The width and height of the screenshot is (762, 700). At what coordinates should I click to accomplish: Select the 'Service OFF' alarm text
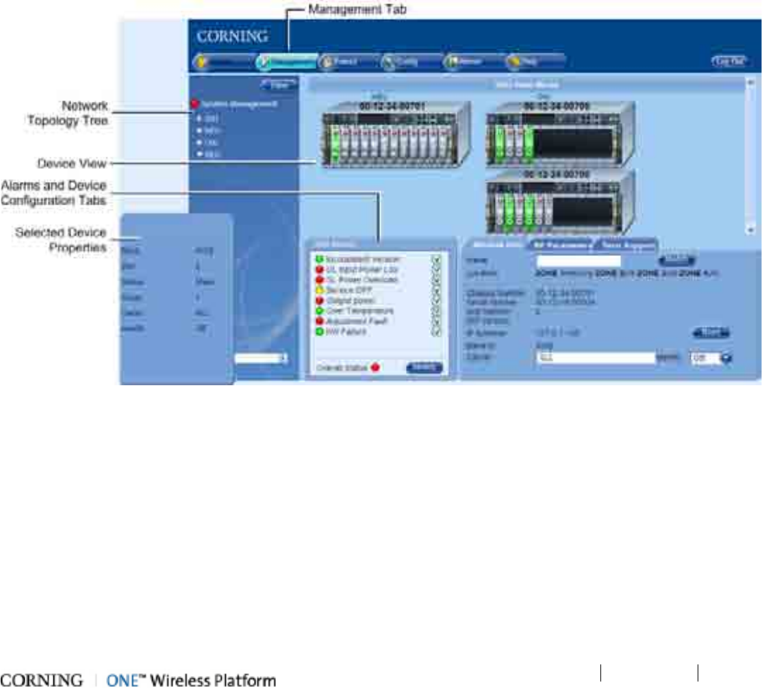(x=348, y=290)
